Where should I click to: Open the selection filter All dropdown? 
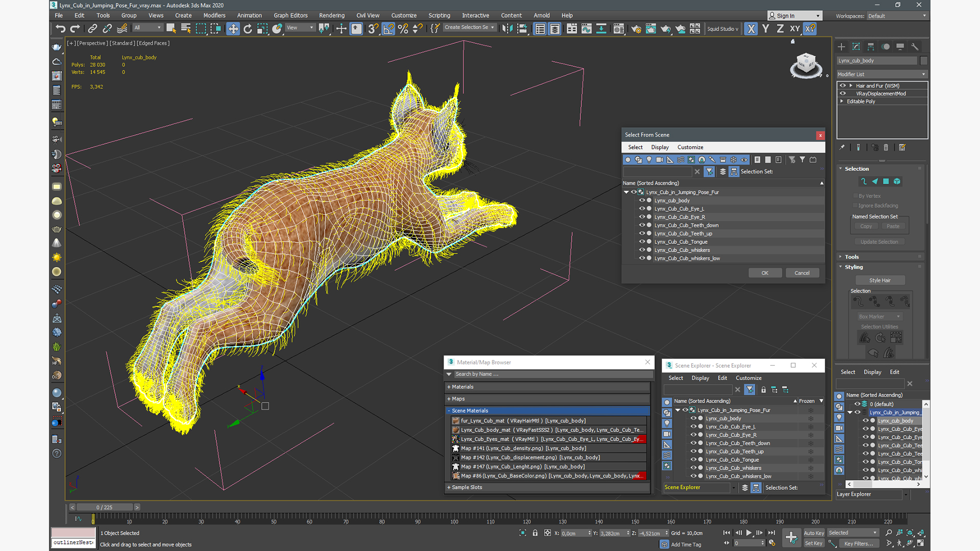[148, 28]
